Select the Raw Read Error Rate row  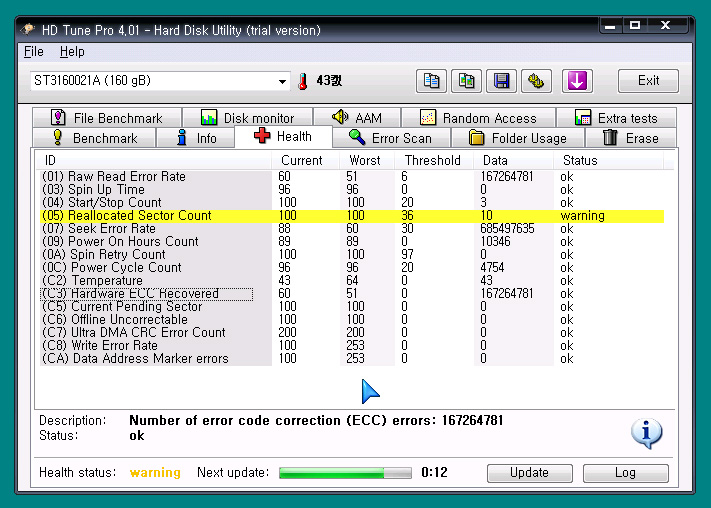tap(352, 176)
